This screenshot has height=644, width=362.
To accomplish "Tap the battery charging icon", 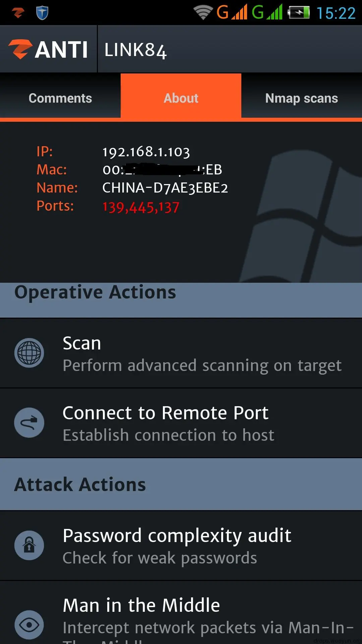I will [x=299, y=13].
